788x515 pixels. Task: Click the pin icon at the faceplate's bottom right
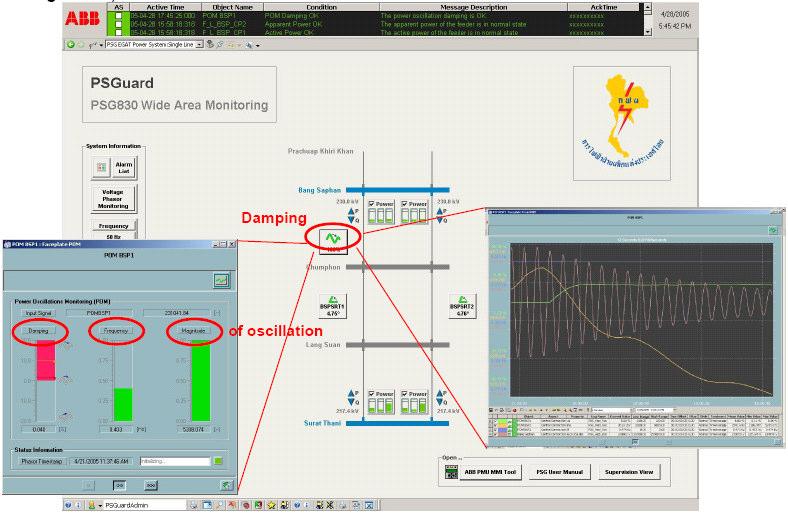click(226, 485)
